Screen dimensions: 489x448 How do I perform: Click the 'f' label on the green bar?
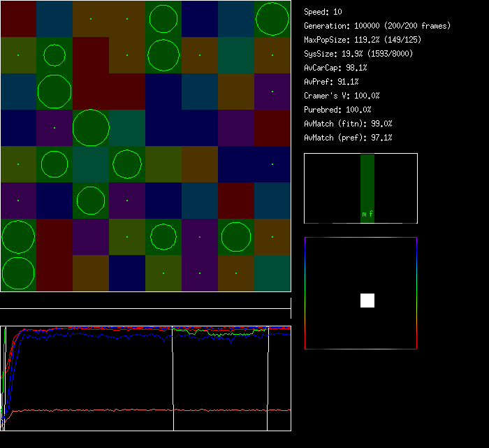pos(371,214)
